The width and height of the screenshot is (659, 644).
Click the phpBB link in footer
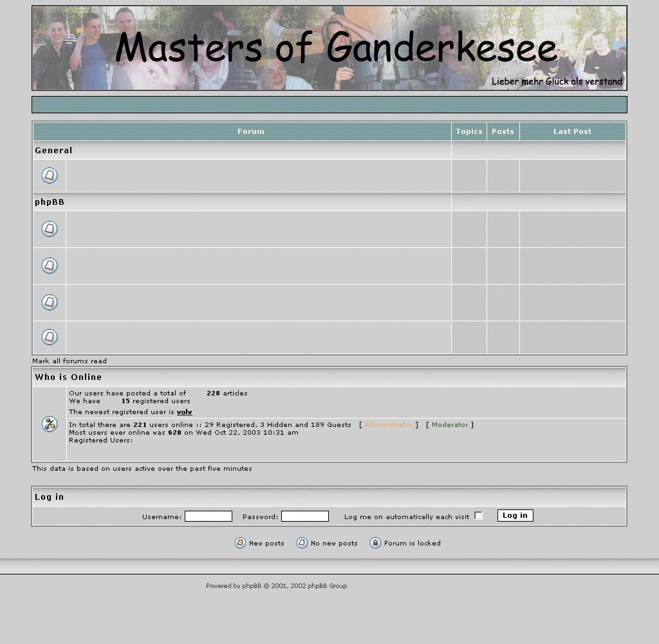point(252,585)
